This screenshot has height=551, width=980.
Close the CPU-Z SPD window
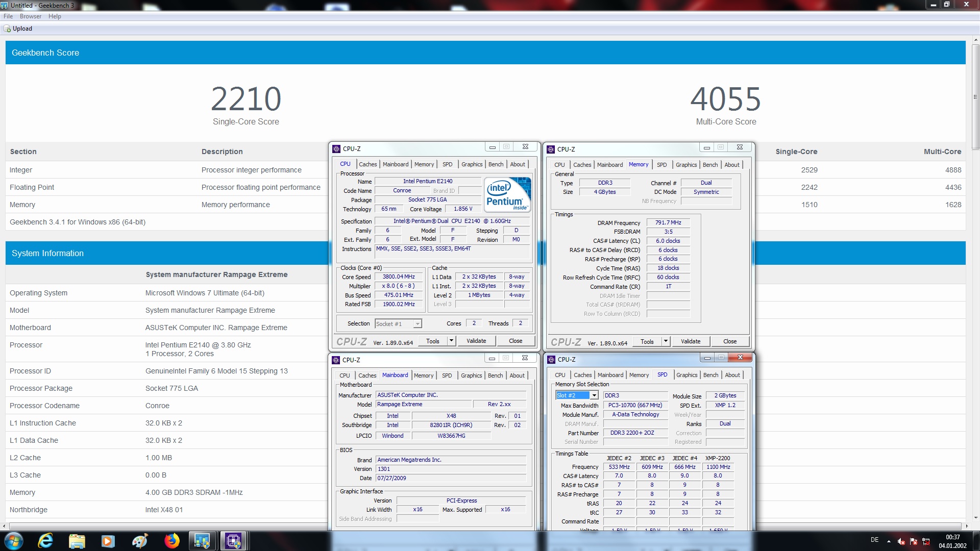point(740,358)
